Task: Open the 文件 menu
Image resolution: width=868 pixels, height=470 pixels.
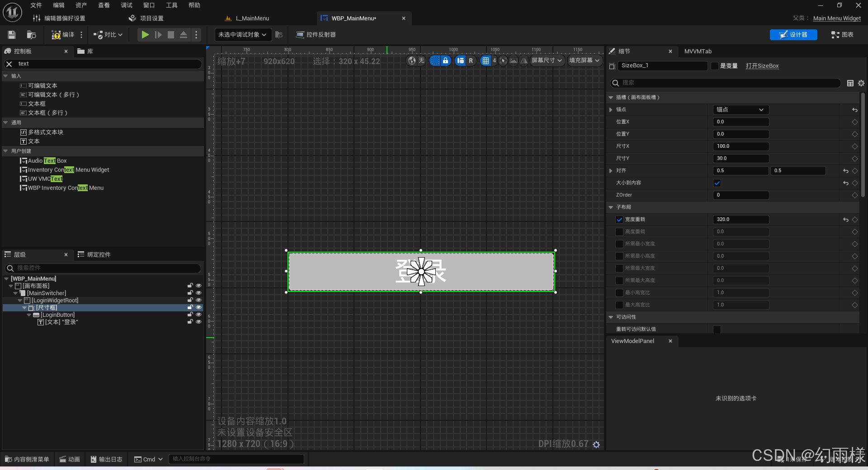Action: pyautogui.click(x=36, y=5)
